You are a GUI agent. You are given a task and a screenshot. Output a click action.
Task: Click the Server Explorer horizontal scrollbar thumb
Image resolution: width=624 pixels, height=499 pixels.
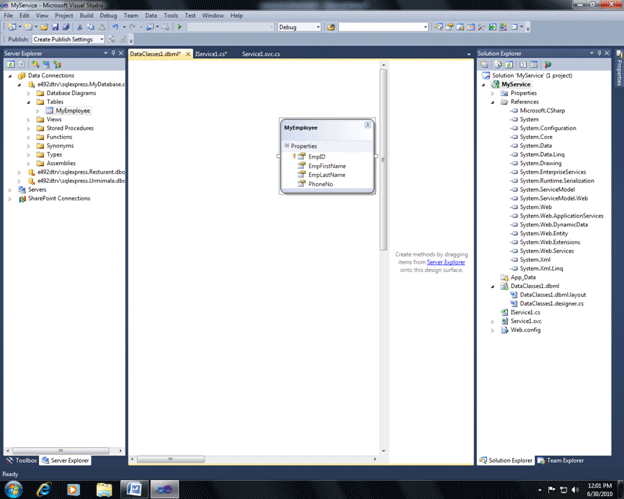(x=60, y=450)
